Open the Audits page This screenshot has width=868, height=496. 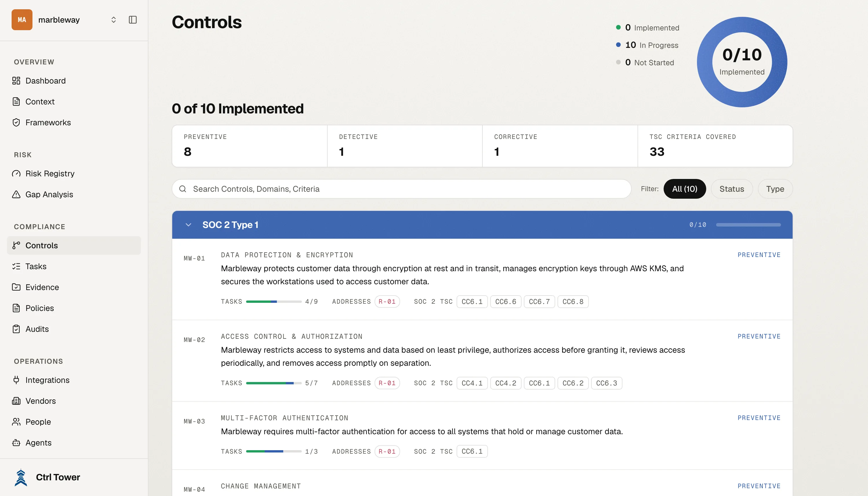(x=74, y=329)
